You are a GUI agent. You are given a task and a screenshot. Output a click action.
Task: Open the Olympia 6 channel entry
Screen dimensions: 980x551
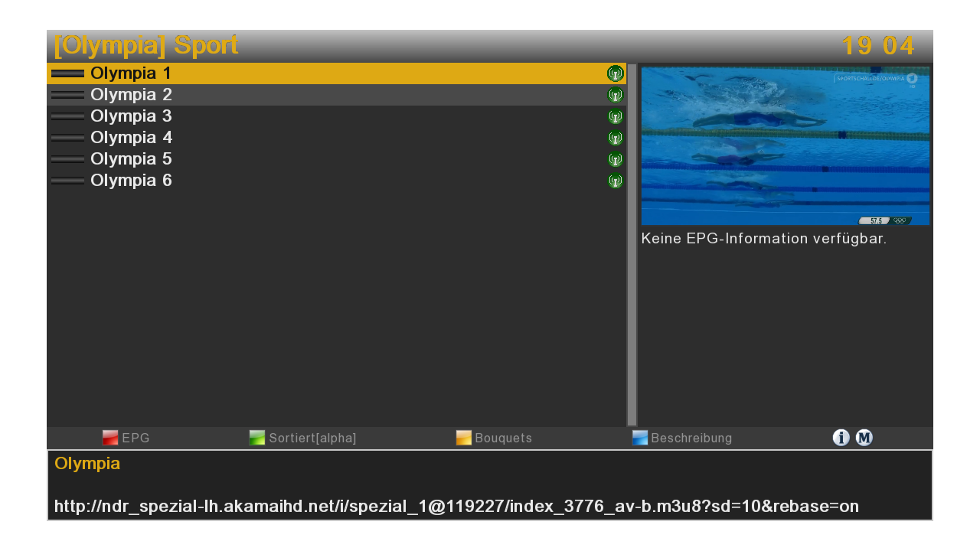(x=131, y=181)
